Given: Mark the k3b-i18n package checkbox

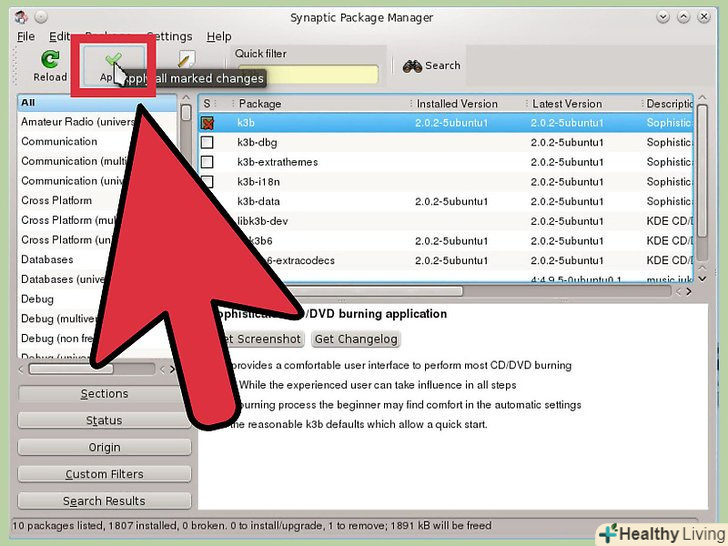Looking at the screenshot, I should tap(208, 181).
